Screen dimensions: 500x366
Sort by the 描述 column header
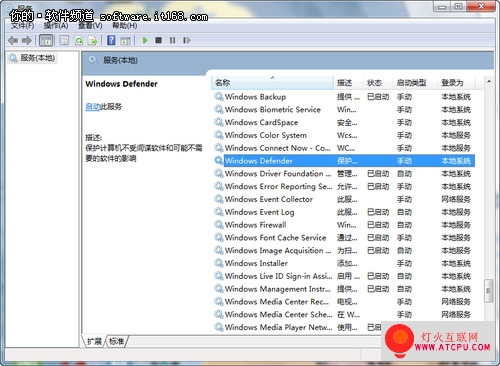click(x=348, y=83)
